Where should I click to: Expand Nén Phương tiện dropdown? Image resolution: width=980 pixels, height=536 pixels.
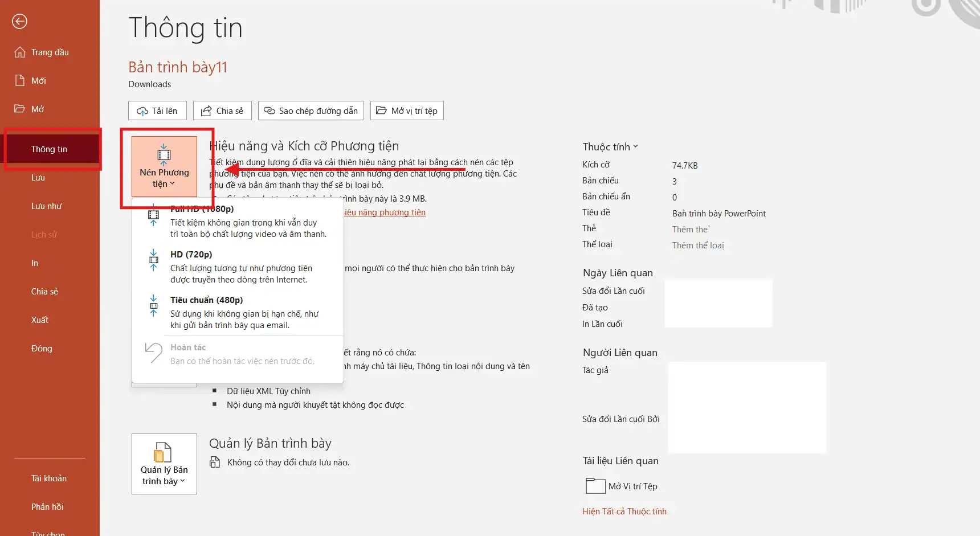164,167
